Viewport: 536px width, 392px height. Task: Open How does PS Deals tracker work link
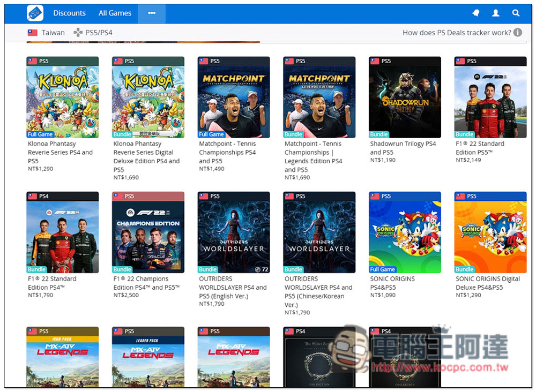coord(457,33)
